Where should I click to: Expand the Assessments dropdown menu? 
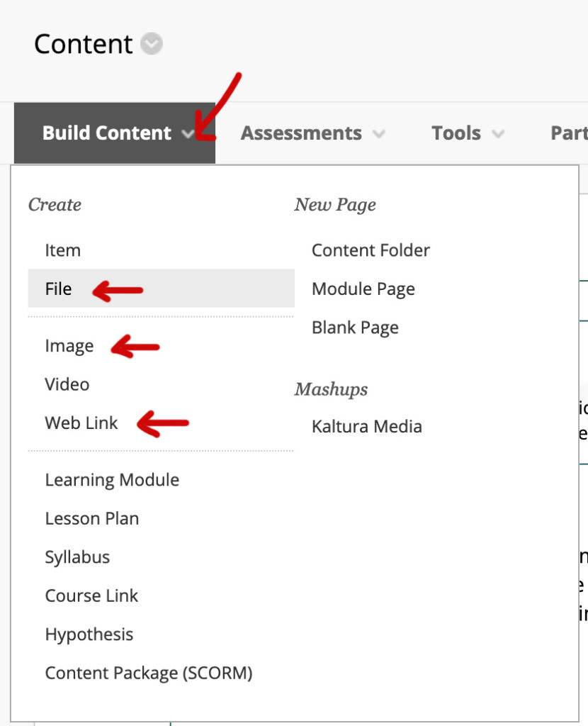312,133
